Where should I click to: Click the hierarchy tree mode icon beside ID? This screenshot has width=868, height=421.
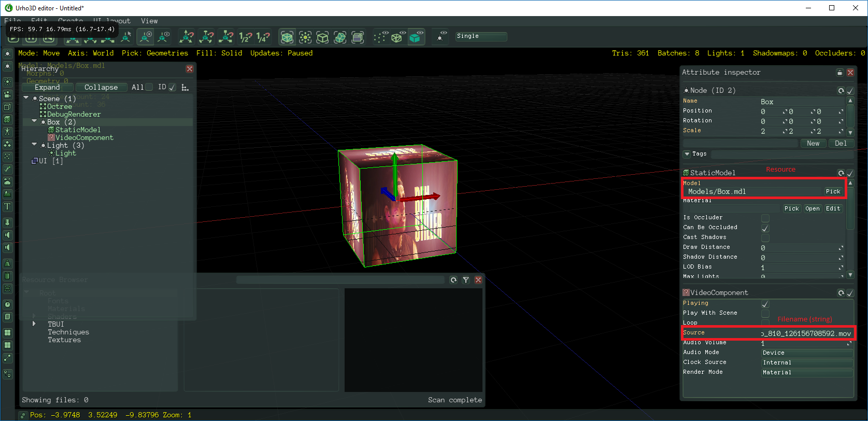pyautogui.click(x=185, y=87)
